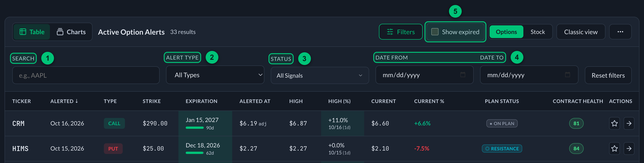The image size is (644, 163).
Task: Focus the ticker search field
Action: [x=86, y=75]
